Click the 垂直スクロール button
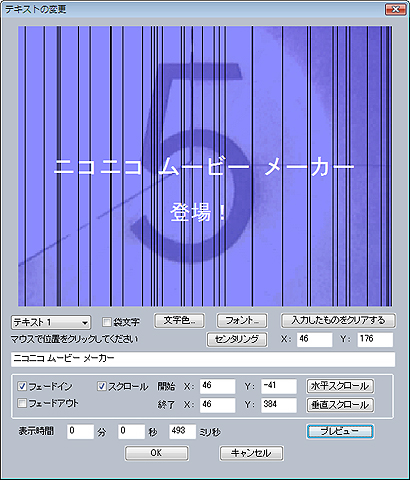 340,405
